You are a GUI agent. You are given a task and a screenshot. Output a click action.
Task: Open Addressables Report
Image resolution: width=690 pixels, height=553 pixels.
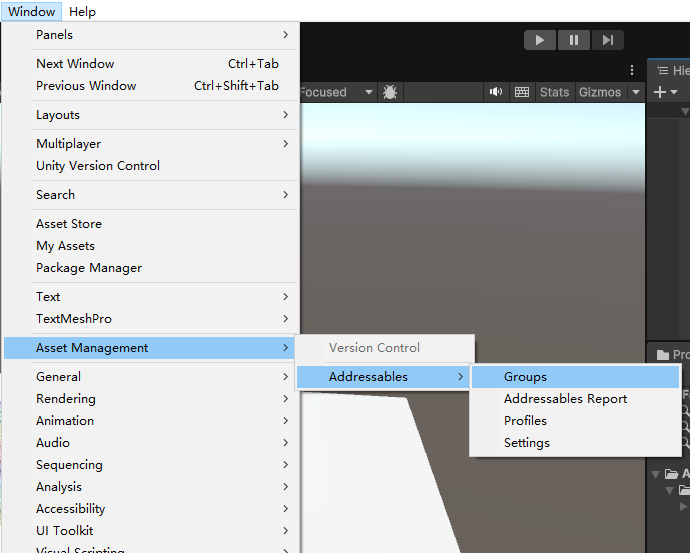click(x=576, y=399)
